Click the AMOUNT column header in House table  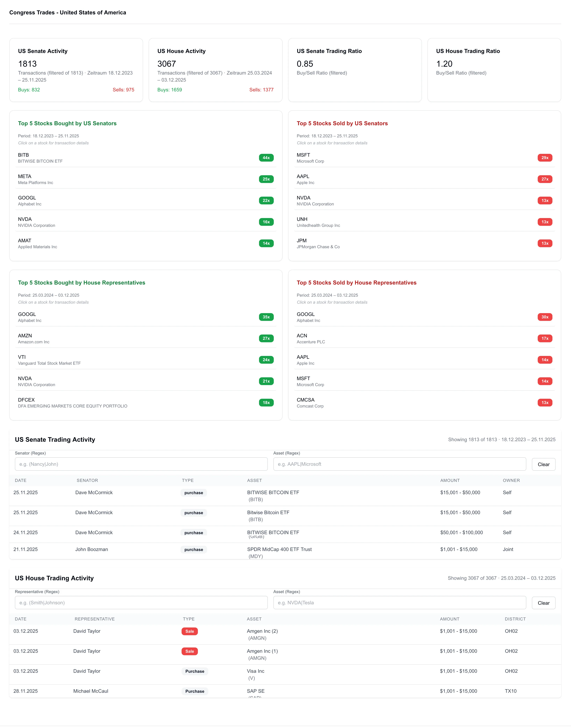pyautogui.click(x=449, y=619)
